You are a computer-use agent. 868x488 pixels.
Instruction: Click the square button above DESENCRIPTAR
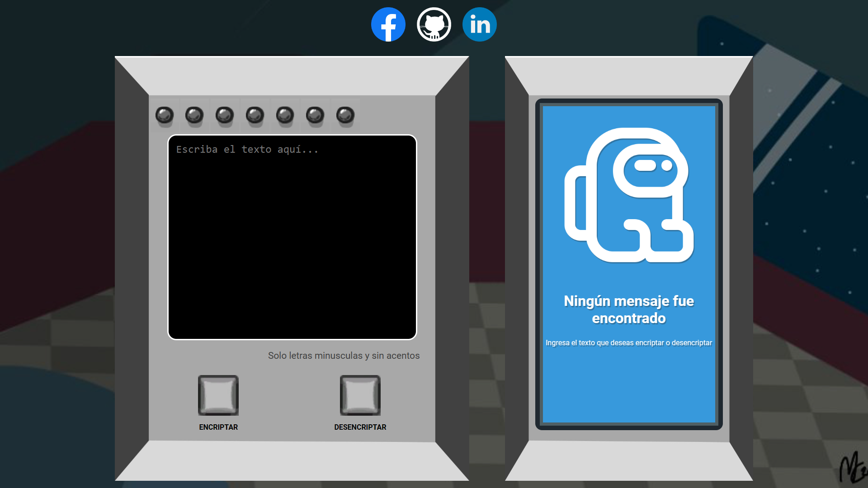point(360,395)
